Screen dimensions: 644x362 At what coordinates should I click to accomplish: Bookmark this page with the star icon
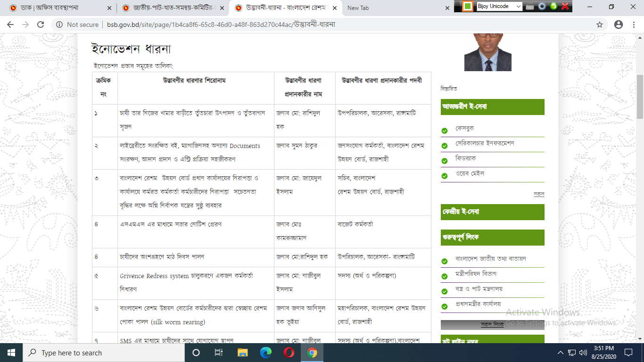coord(600,25)
